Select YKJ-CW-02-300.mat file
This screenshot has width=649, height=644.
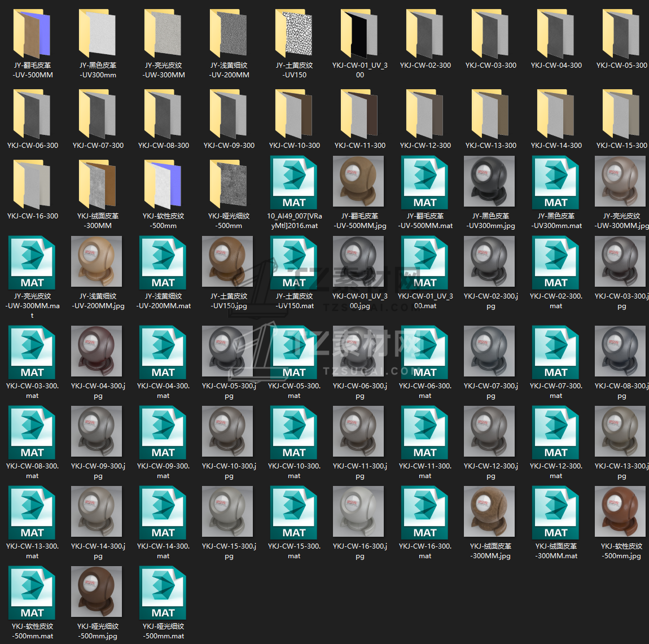(555, 262)
